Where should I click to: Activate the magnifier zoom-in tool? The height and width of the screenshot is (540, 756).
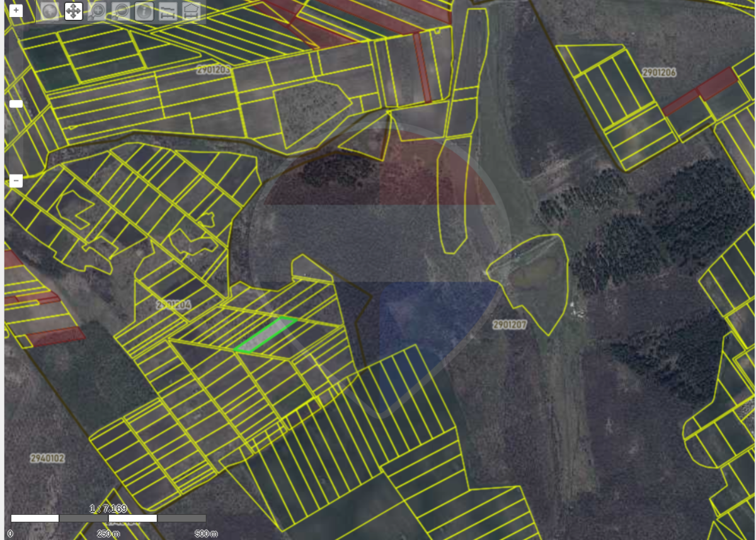point(97,11)
